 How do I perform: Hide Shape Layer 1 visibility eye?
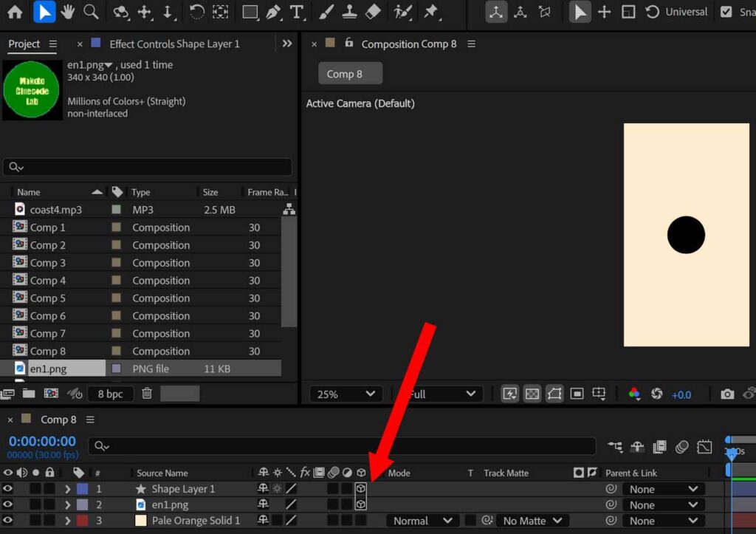click(x=7, y=489)
